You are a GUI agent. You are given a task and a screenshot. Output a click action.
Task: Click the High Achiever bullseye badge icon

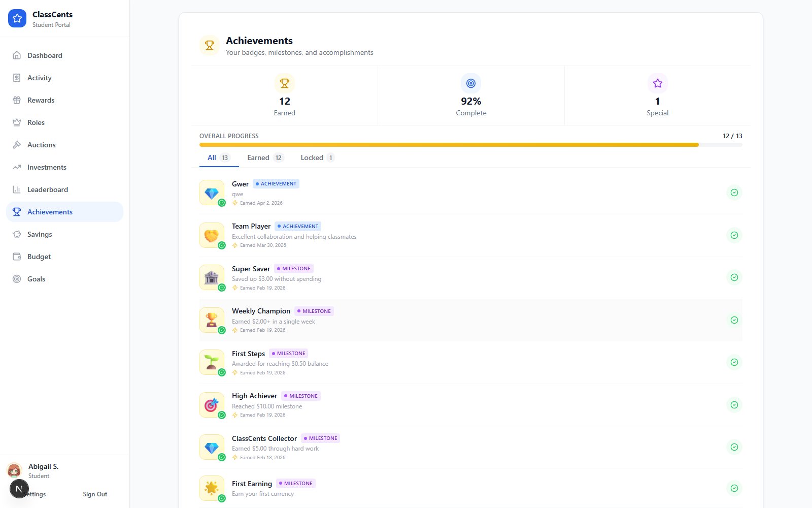212,405
